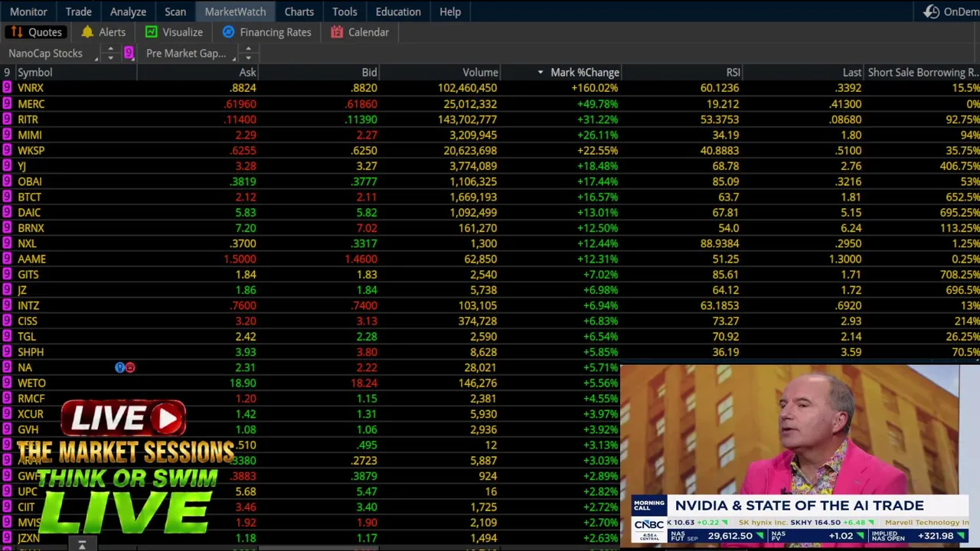Click the magenta link icon beside VNRX
Image resolution: width=980 pixels, height=551 pixels.
click(x=7, y=88)
